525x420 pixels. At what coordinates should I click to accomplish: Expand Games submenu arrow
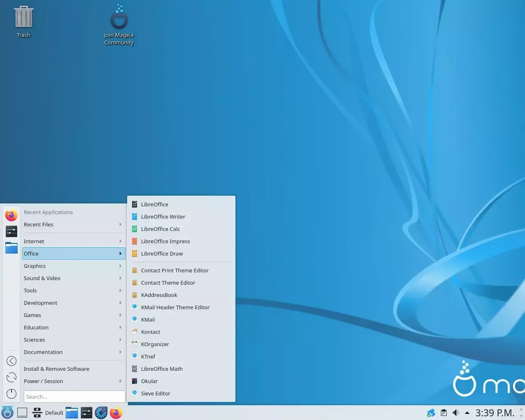[x=120, y=315]
